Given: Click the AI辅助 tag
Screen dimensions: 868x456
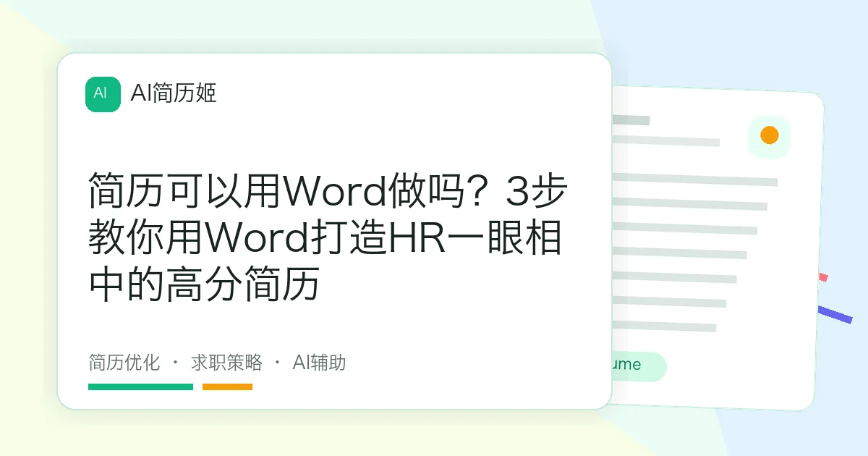Looking at the screenshot, I should [319, 363].
